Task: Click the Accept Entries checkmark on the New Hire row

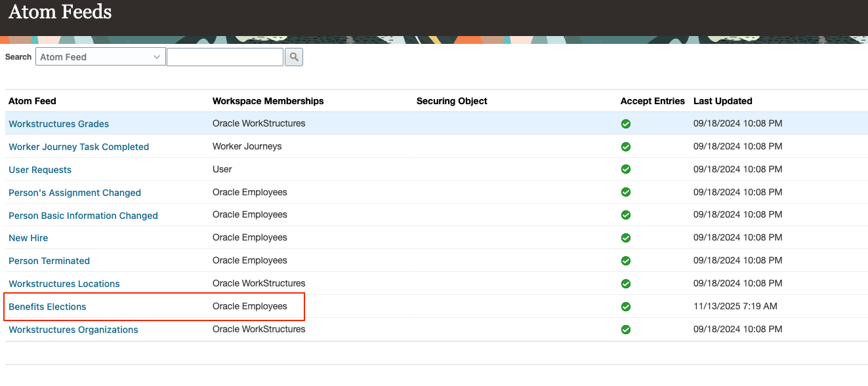Action: click(625, 237)
